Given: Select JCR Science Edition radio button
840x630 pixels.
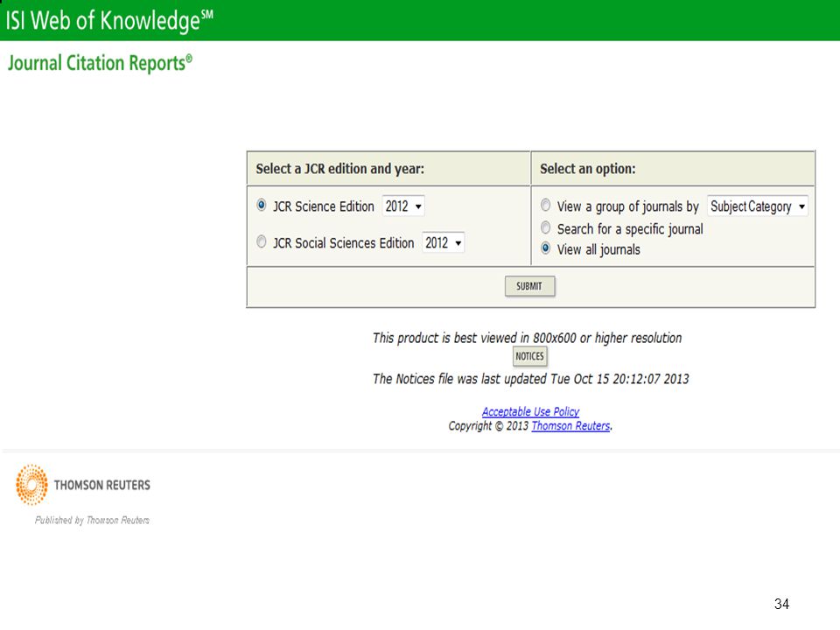Looking at the screenshot, I should pos(262,205).
